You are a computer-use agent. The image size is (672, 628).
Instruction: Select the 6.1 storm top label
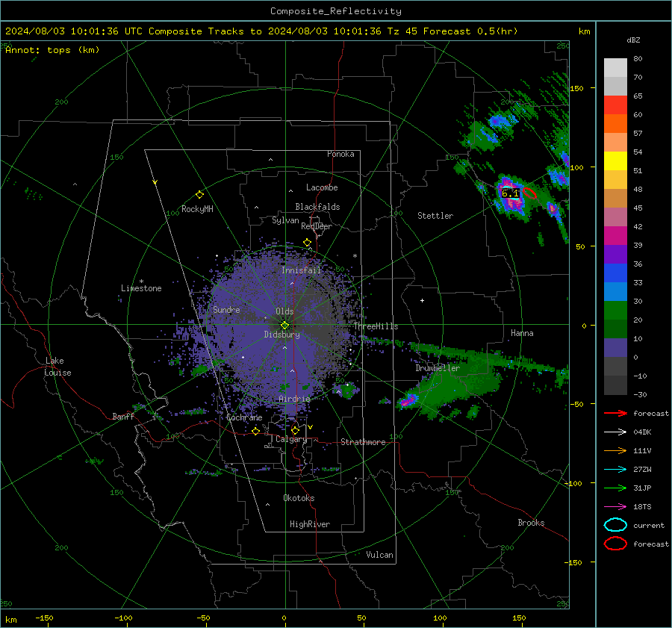[510, 193]
